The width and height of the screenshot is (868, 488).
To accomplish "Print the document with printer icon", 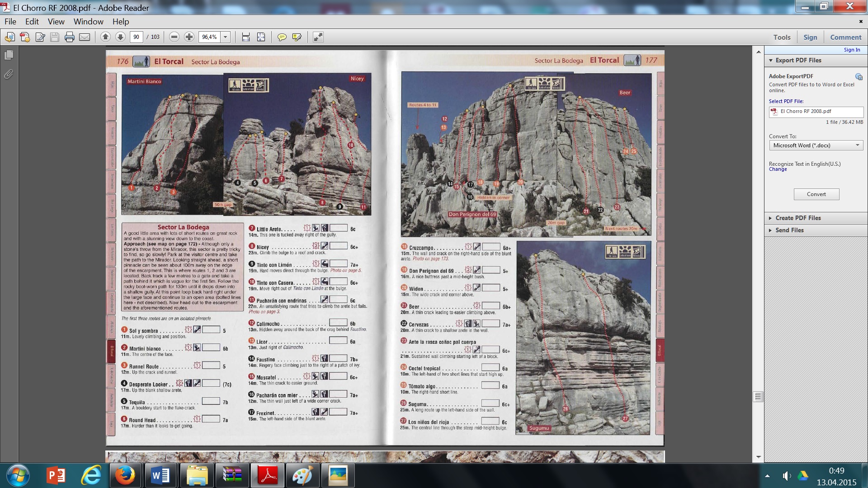I will pos(69,37).
